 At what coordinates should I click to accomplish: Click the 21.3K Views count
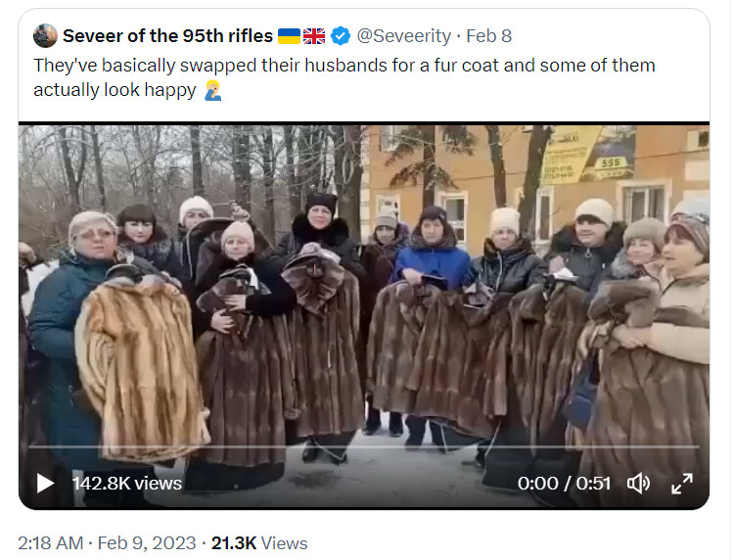tap(259, 543)
